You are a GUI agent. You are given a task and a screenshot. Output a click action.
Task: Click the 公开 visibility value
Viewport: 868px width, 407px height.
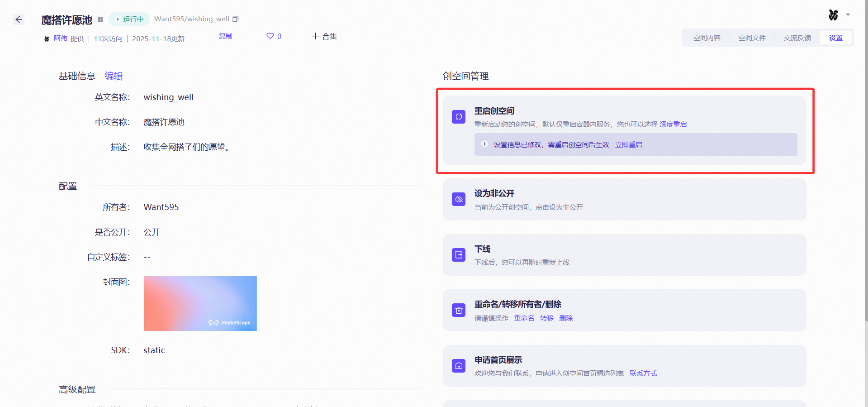point(152,232)
